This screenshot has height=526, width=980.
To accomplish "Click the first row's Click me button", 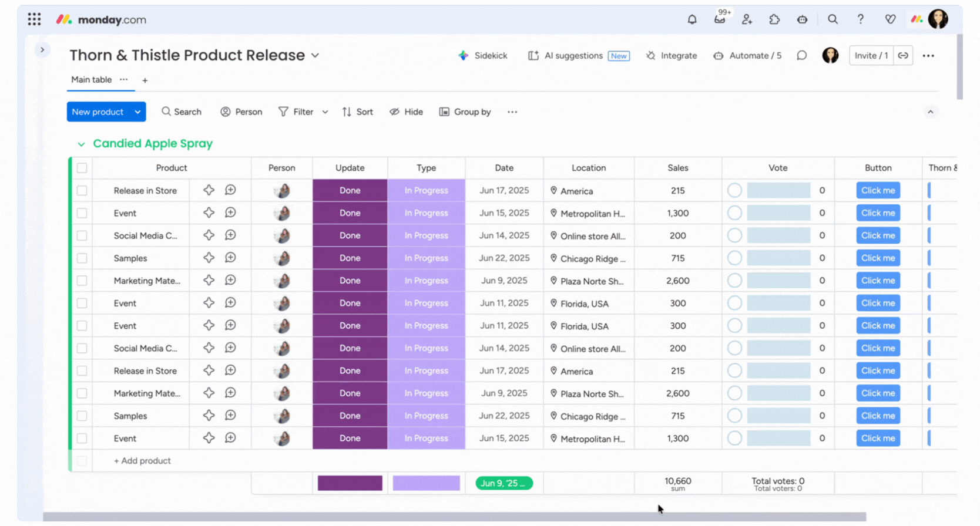I will coord(878,190).
